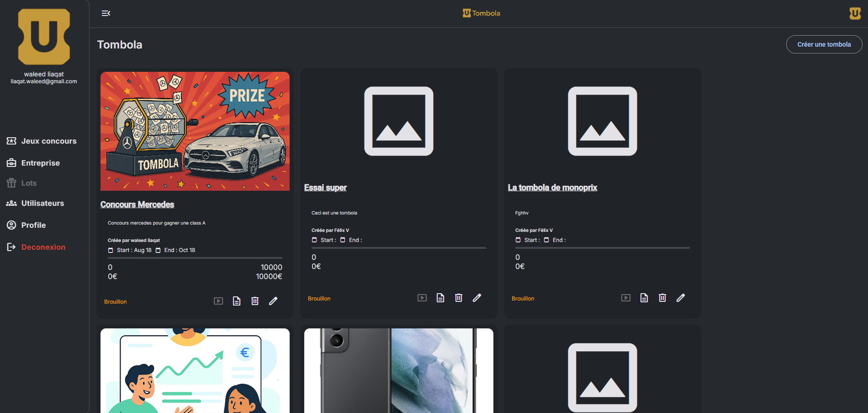The width and height of the screenshot is (868, 413).
Task: Select Profile in the sidebar
Action: [x=33, y=225]
